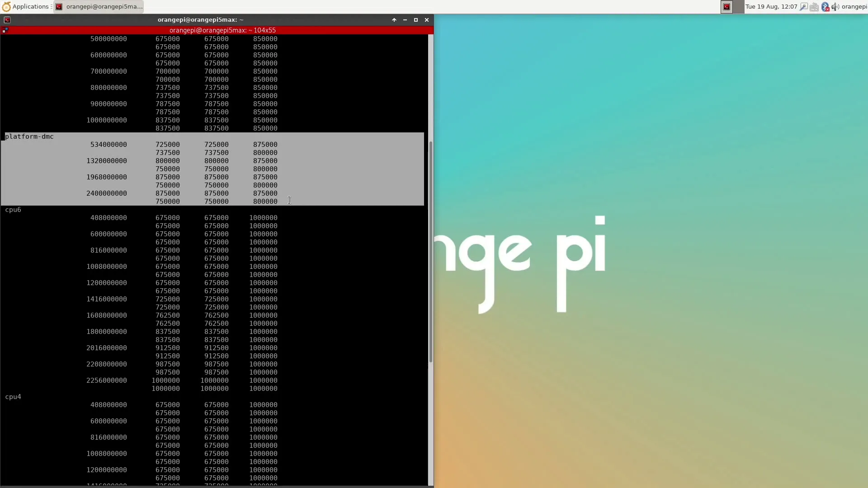Screen dimensions: 868x488
Task: Select the orangepi terminal taskbar button
Action: click(99, 6)
